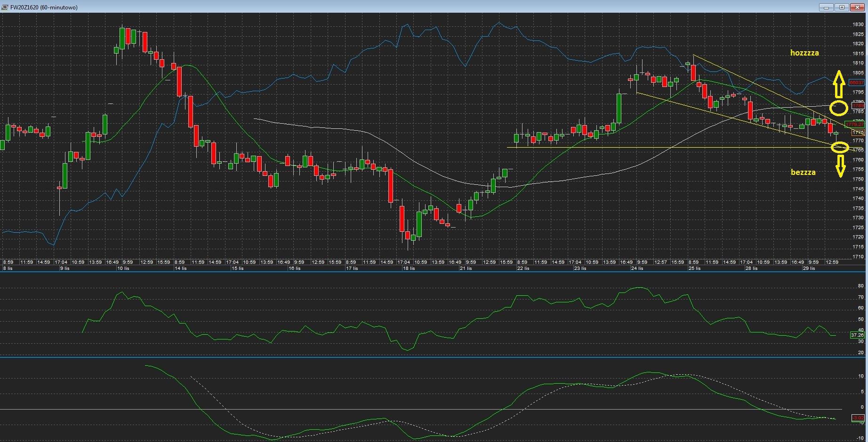Select the yellow downward arrow annotation
This screenshot has height=442, width=868.
click(x=840, y=166)
